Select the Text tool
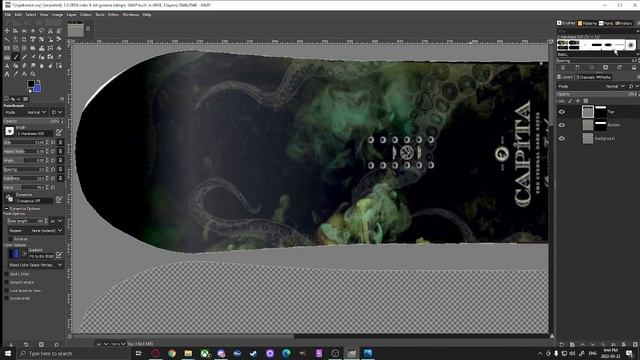This screenshot has width=640, height=360. coord(7,74)
